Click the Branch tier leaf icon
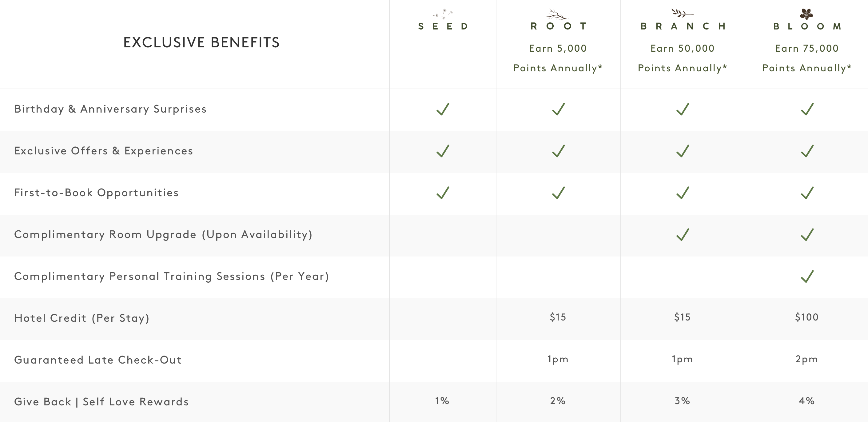Viewport: 868px width, 422px height. click(682, 14)
